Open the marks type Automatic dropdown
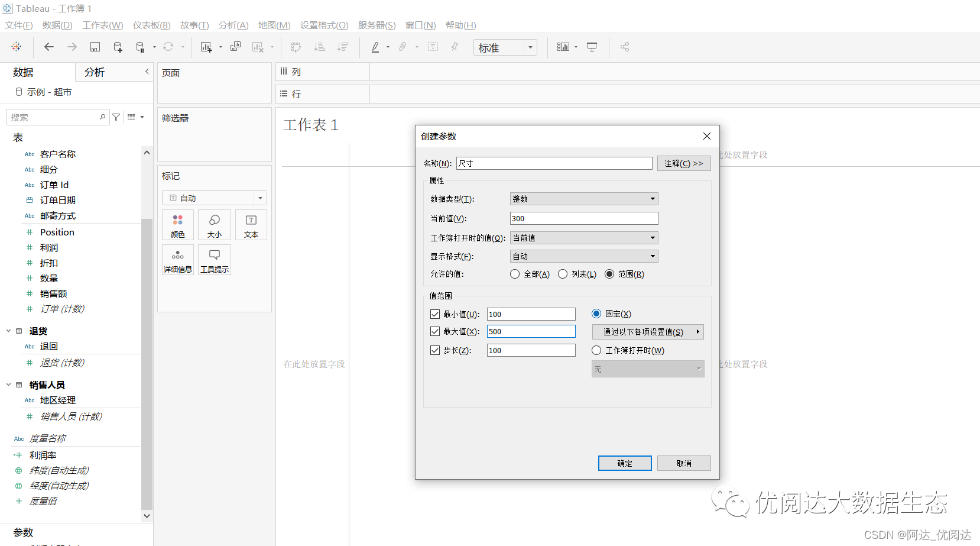980x546 pixels. [215, 198]
